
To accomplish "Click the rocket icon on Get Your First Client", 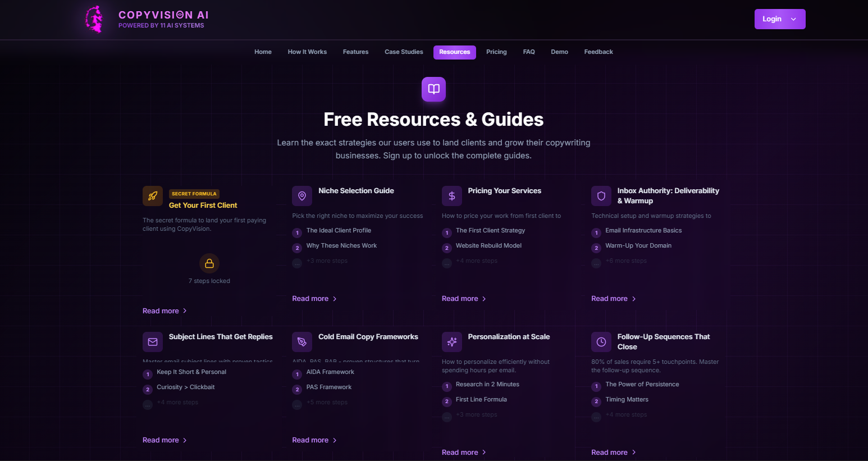I will pos(153,196).
